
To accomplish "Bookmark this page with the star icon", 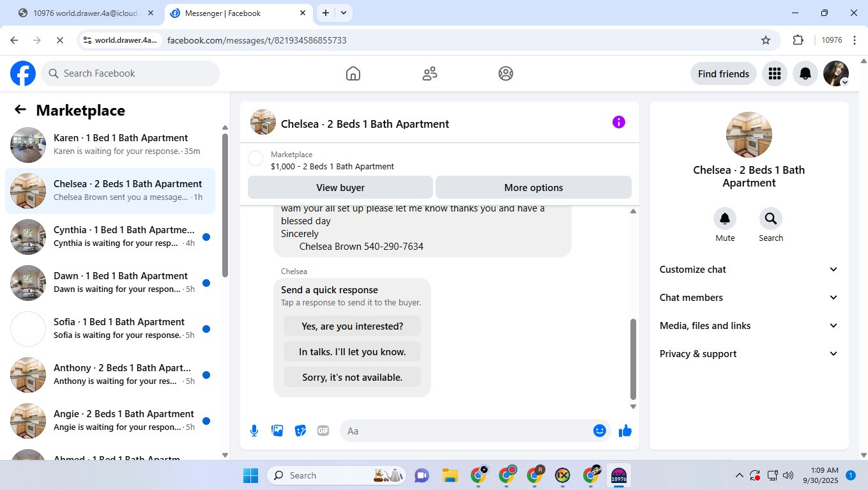I will (766, 40).
